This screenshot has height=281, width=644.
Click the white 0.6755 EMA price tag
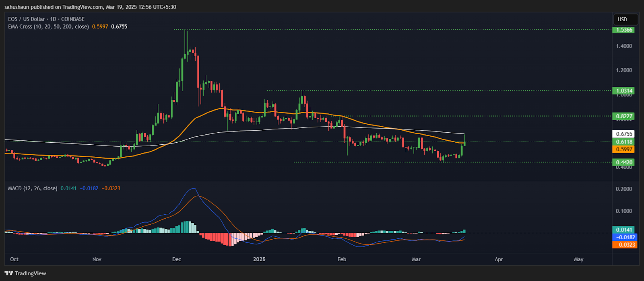coord(624,134)
